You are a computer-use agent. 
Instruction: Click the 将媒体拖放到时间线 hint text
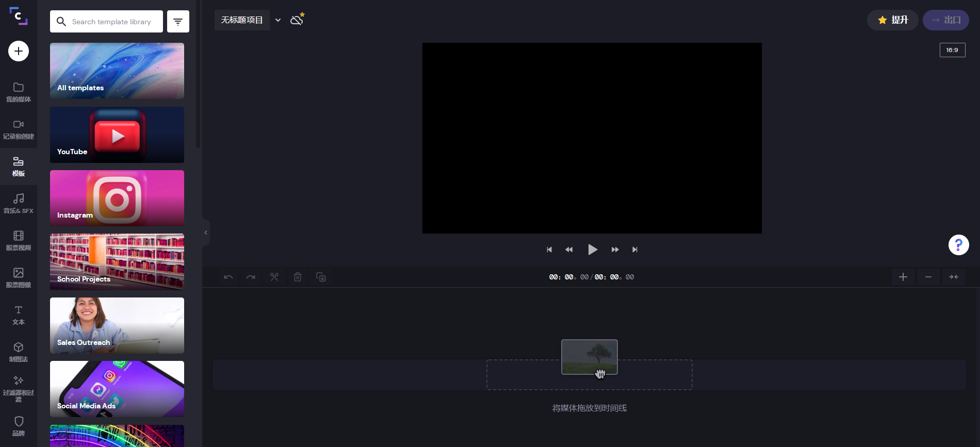590,408
